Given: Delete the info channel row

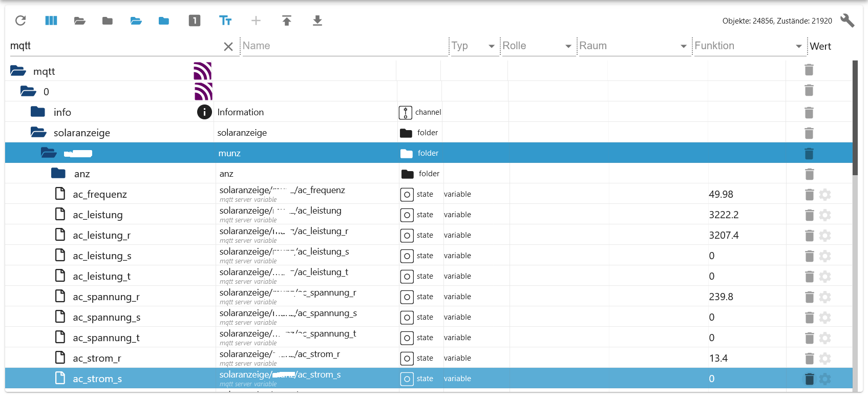Looking at the screenshot, I should [x=809, y=113].
